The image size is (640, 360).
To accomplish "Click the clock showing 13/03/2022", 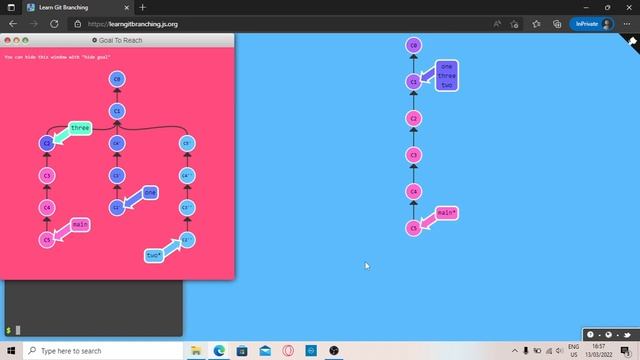I will coord(598,351).
